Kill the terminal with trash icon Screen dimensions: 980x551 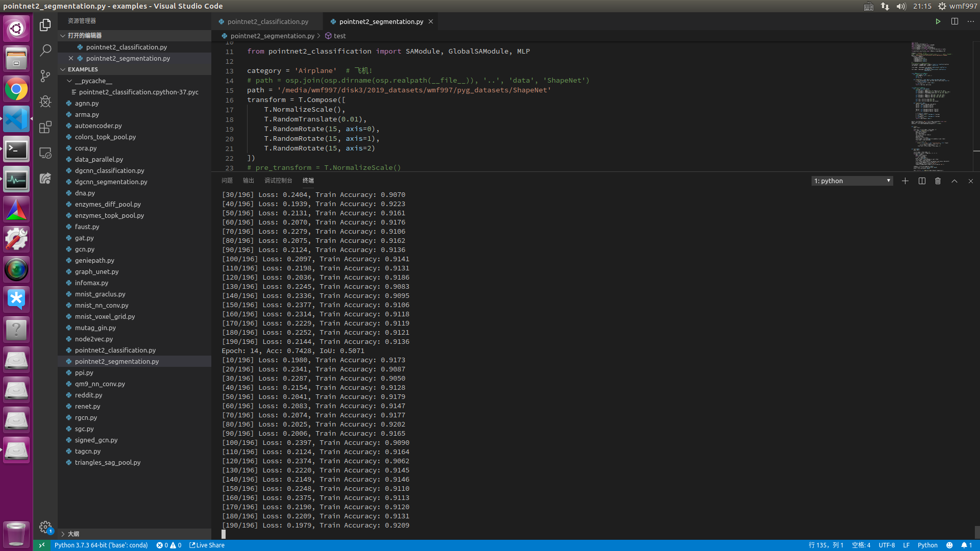[938, 181]
